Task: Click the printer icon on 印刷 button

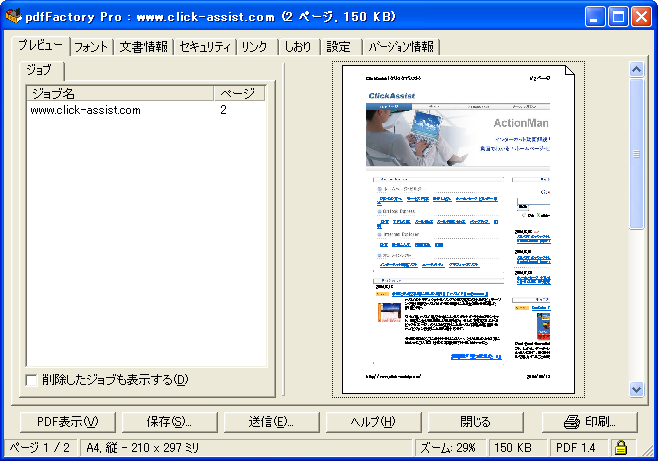Action: coord(572,422)
